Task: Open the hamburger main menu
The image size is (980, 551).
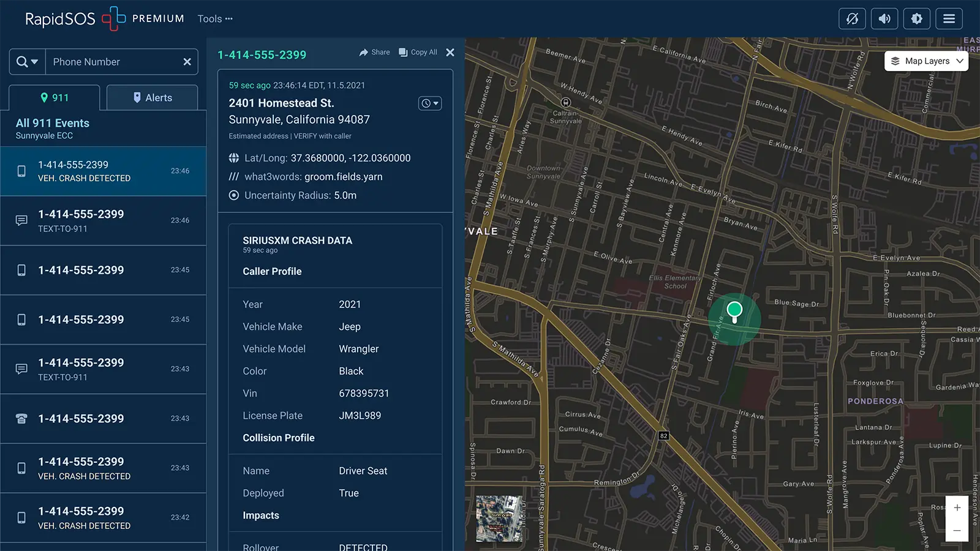Action: 949,18
